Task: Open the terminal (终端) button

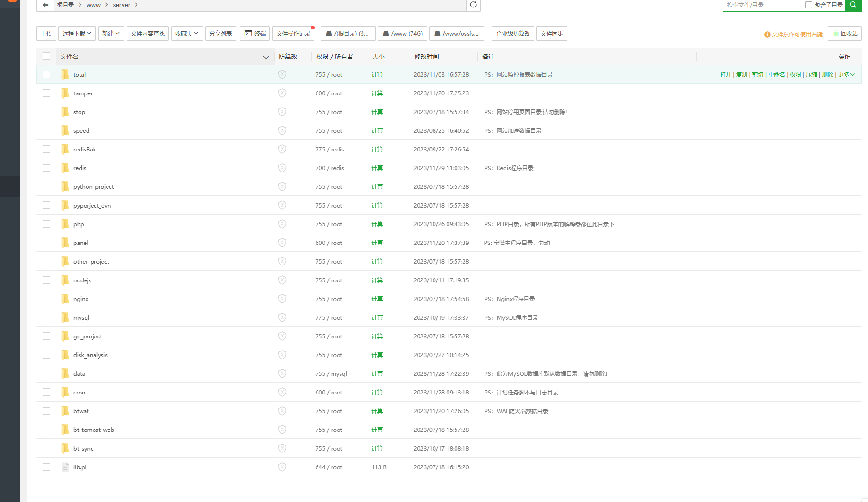Action: coord(255,33)
